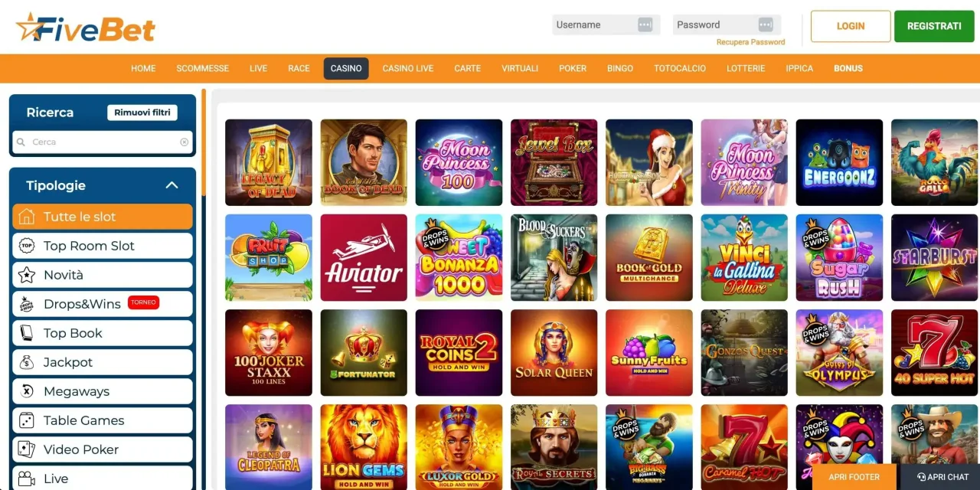The width and height of the screenshot is (980, 490).
Task: Open the CASINO LIVE menu tab
Action: click(x=408, y=68)
